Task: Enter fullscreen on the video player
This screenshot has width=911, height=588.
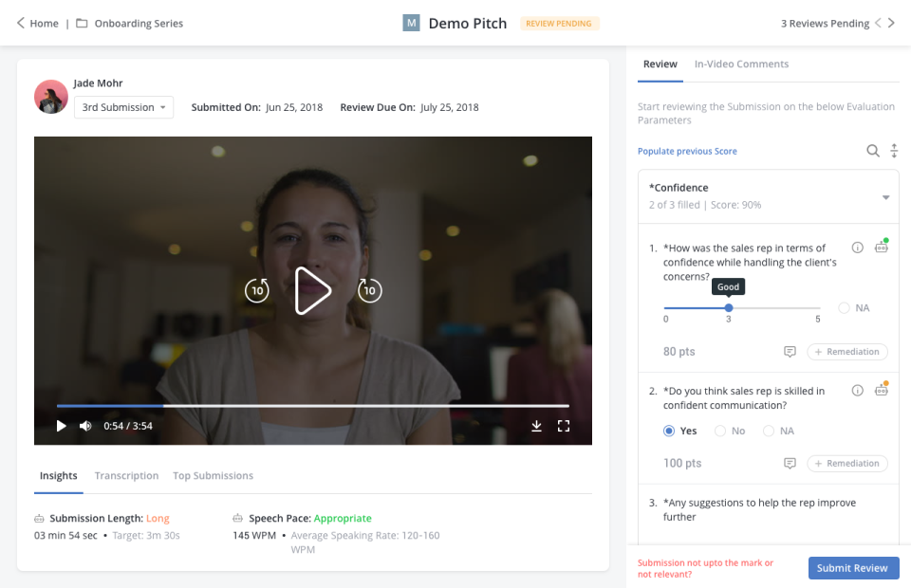Action: 564,426
